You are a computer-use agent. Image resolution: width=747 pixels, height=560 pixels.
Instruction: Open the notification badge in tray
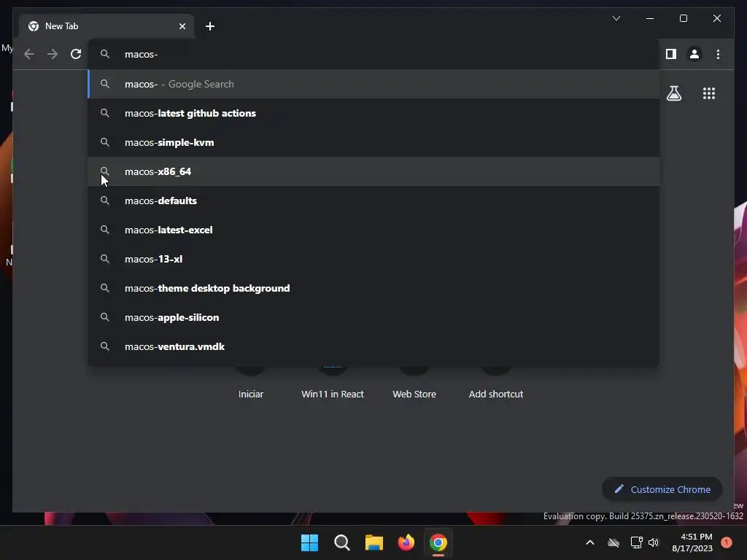pos(727,542)
